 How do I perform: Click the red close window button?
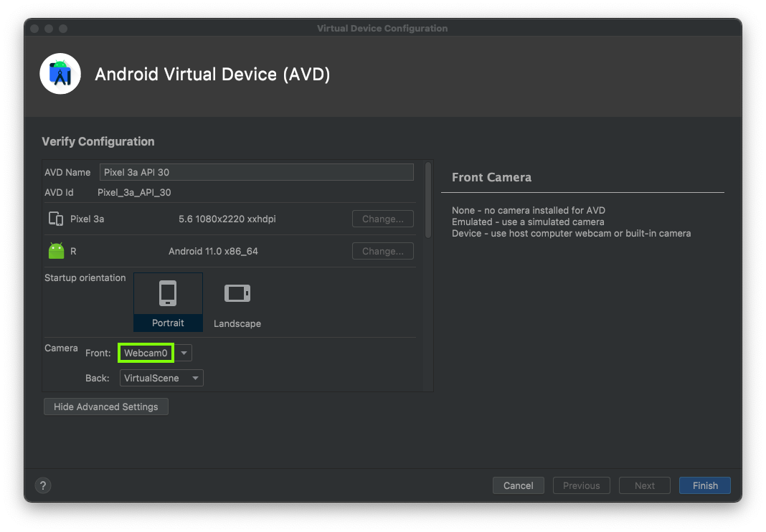(x=34, y=29)
